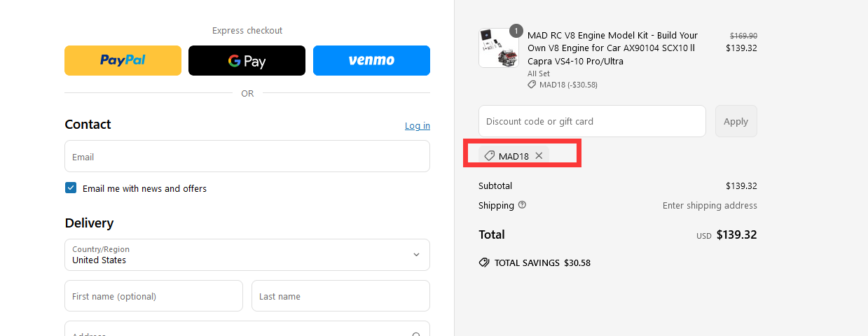The image size is (868, 336).
Task: Expand the Country/Region dropdown
Action: click(247, 255)
